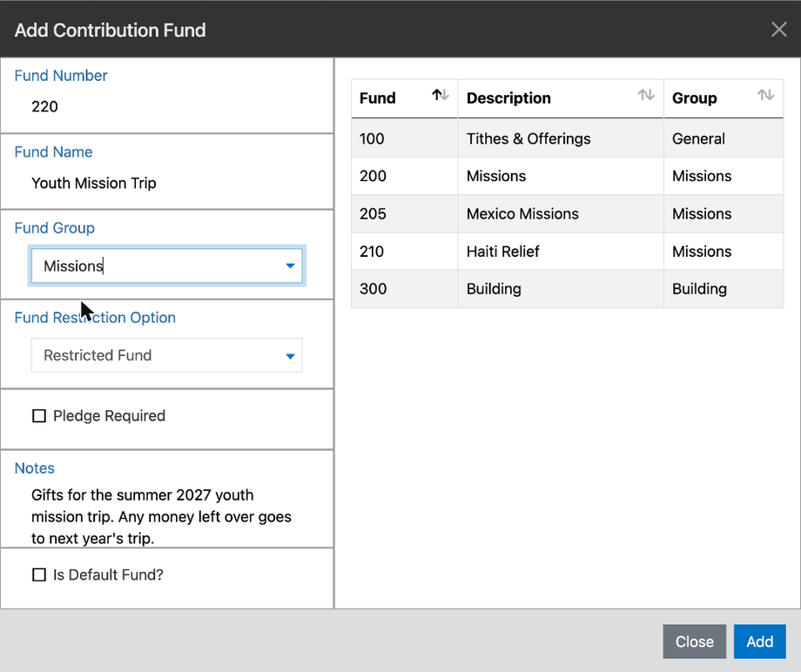Image resolution: width=801 pixels, height=672 pixels.
Task: Sort table by Fund column
Action: pos(440,96)
